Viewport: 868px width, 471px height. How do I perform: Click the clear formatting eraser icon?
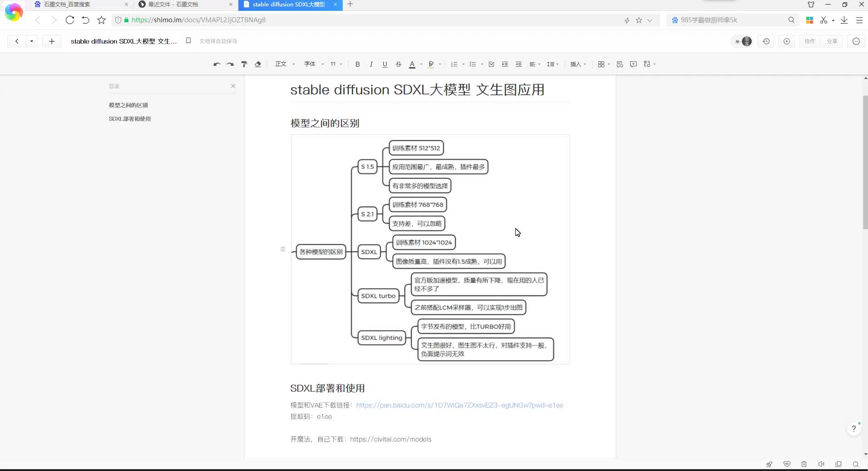pos(258,64)
